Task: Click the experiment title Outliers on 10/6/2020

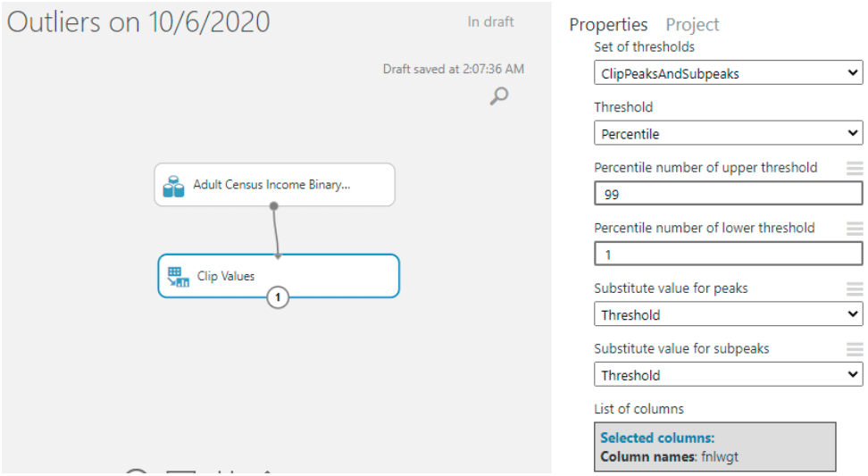Action: point(138,22)
